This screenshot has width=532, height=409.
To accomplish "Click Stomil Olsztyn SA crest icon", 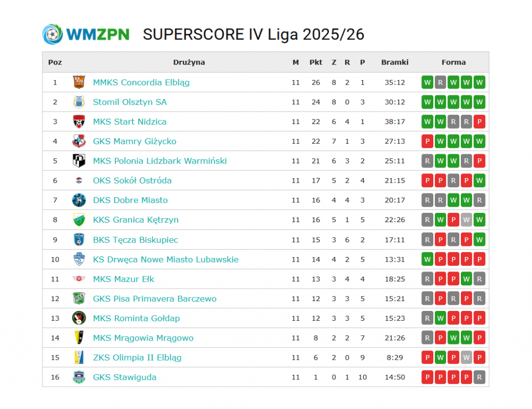I will tap(78, 102).
